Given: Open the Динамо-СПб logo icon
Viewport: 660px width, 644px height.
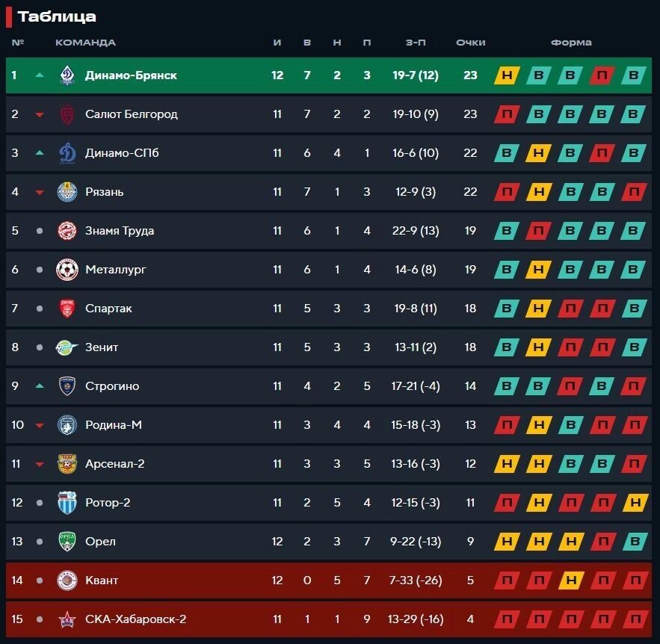Looking at the screenshot, I should click(x=67, y=153).
